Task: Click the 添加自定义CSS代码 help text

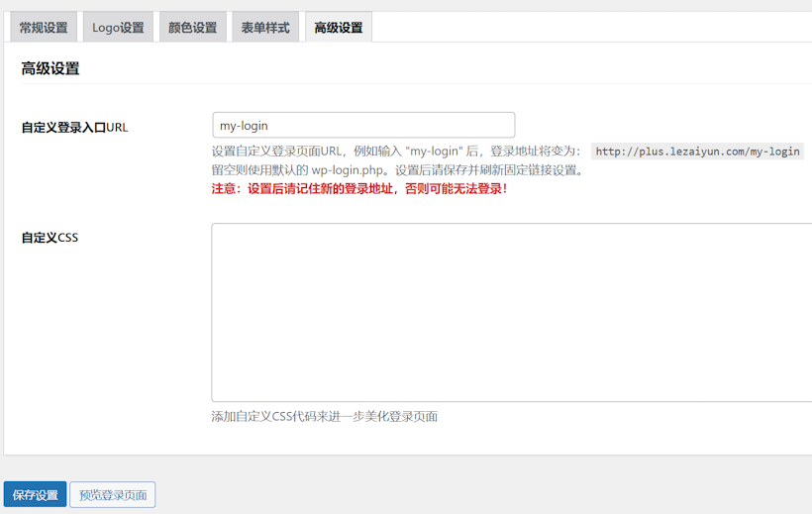Action: [324, 417]
